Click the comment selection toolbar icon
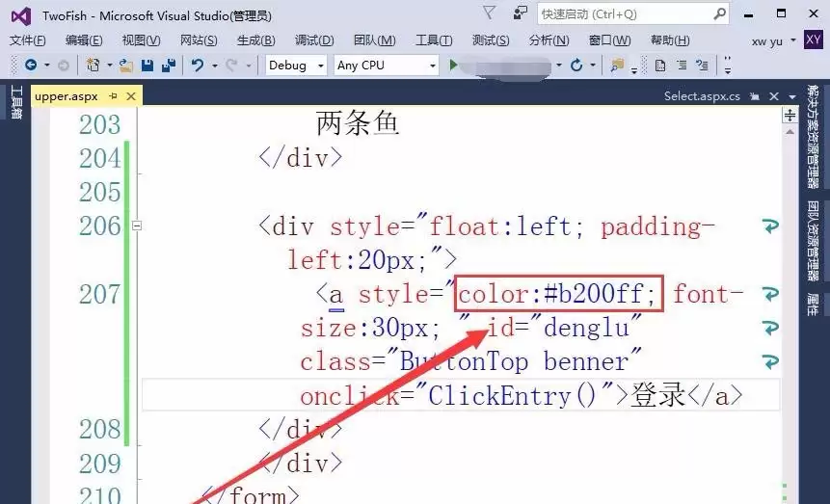The height and width of the screenshot is (504, 830). pyautogui.click(x=703, y=66)
